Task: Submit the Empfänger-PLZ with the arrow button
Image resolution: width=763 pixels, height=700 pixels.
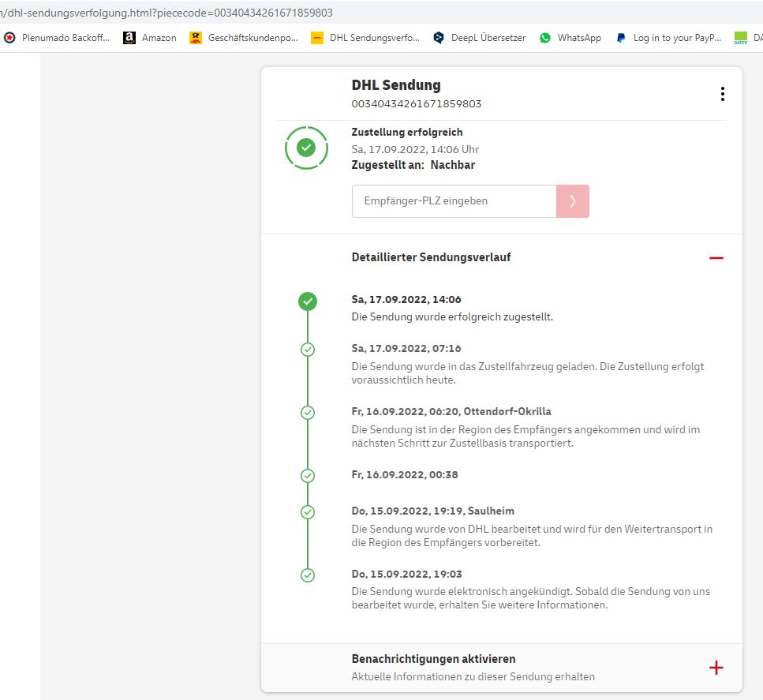Action: [x=573, y=201]
